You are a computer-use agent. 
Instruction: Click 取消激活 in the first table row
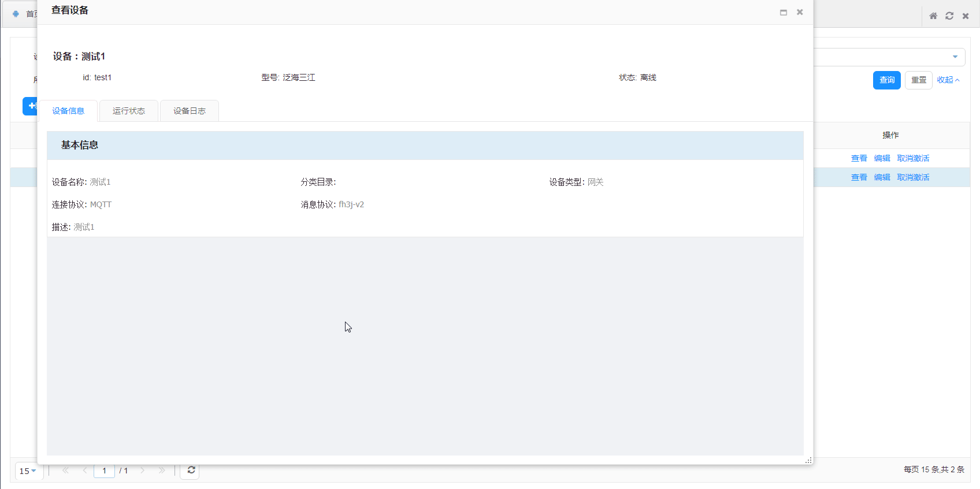[x=913, y=158]
